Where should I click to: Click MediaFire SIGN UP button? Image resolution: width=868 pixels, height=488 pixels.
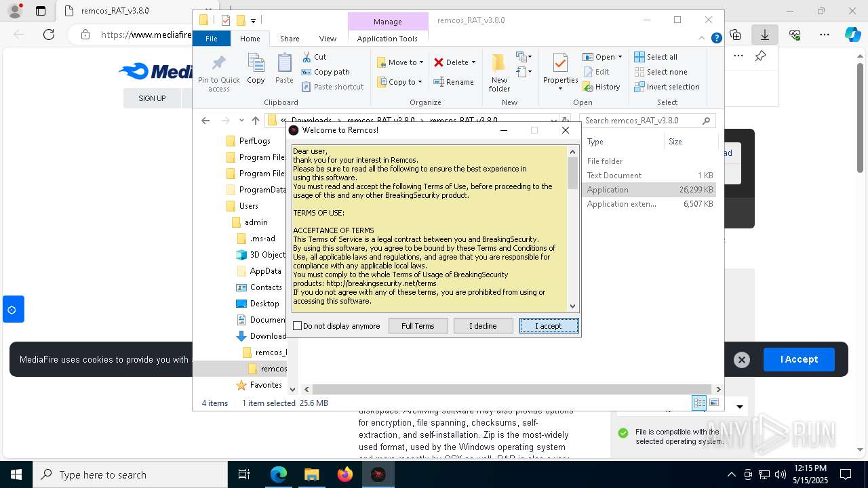152,98
